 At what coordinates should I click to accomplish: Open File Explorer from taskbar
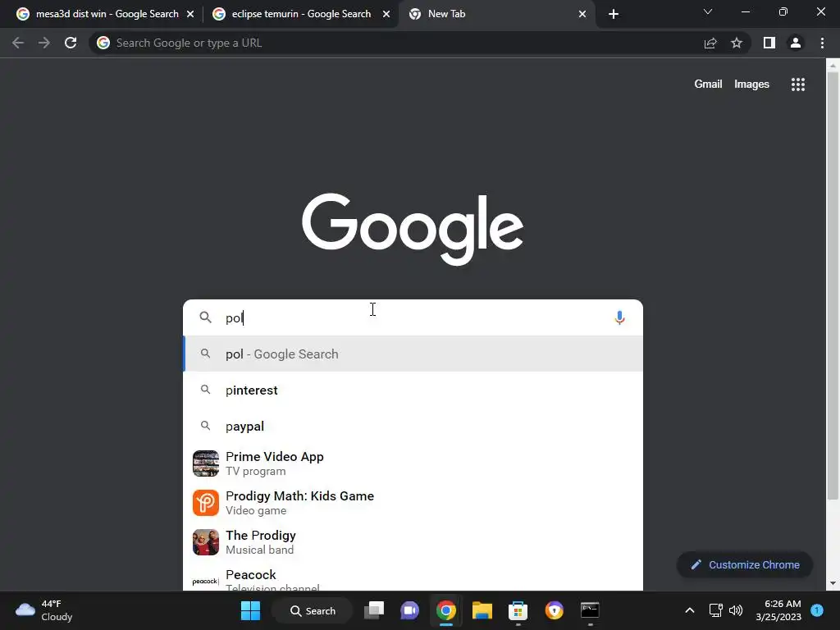point(482,610)
